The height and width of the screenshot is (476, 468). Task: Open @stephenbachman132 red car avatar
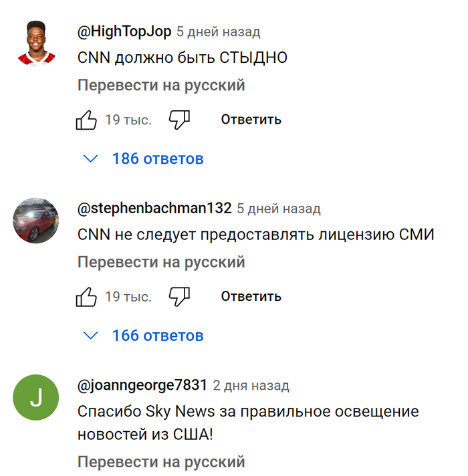pos(36,221)
